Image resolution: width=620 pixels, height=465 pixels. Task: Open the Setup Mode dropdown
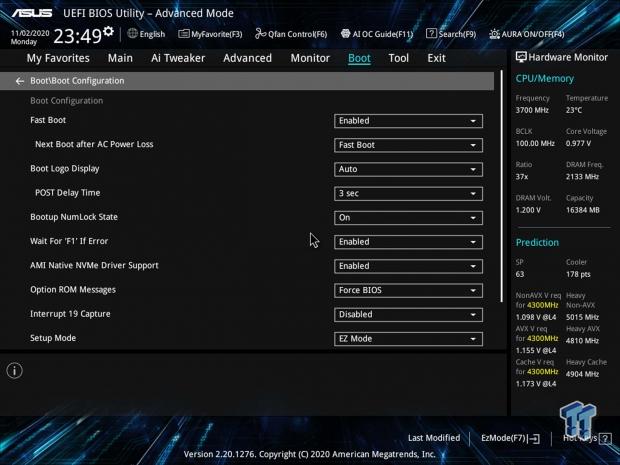(408, 339)
